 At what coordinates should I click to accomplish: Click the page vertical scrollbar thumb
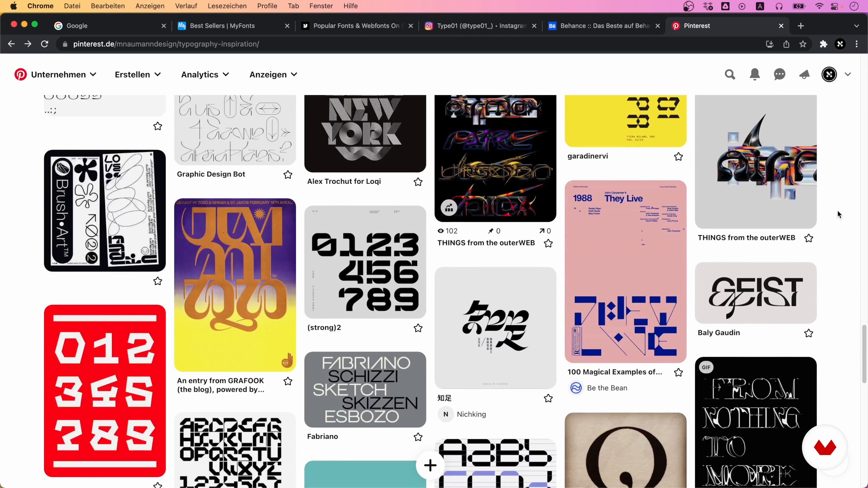point(864,354)
